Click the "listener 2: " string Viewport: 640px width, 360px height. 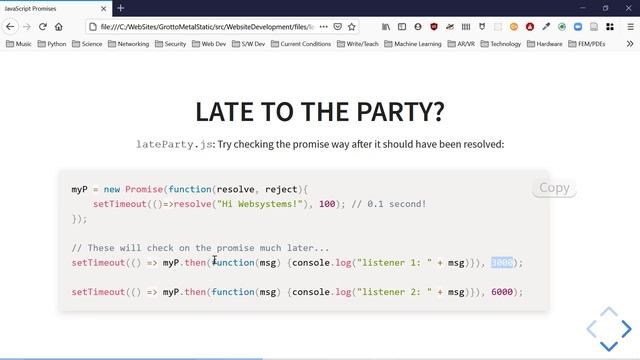coord(394,292)
